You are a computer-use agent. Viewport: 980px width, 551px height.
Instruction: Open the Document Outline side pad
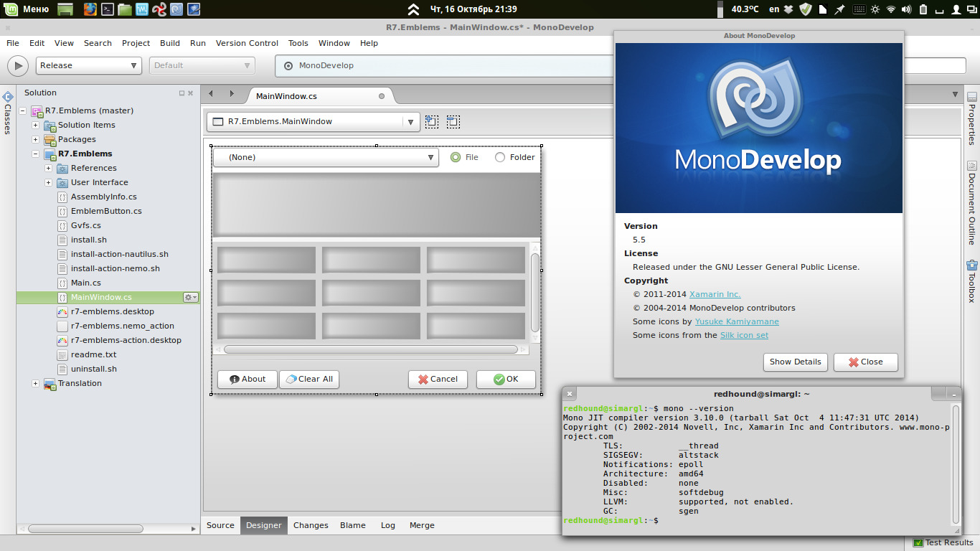pyautogui.click(x=972, y=203)
